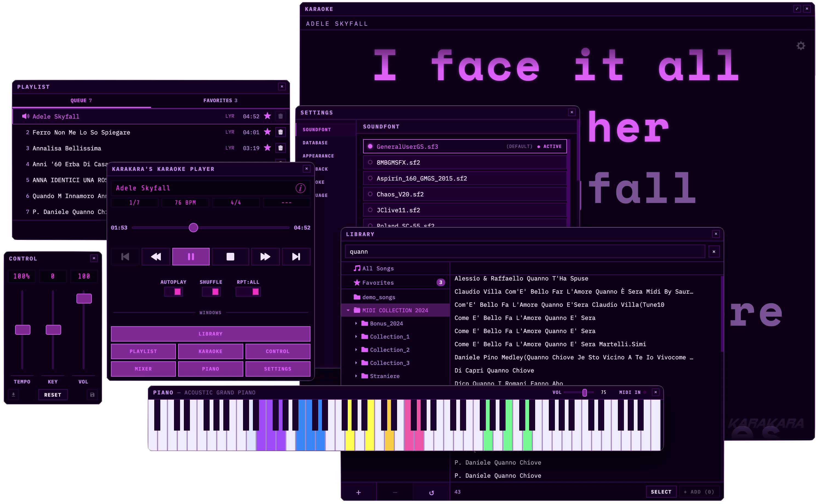Pause playback in the Karaoke Player
The height and width of the screenshot is (504, 819).
[191, 256]
